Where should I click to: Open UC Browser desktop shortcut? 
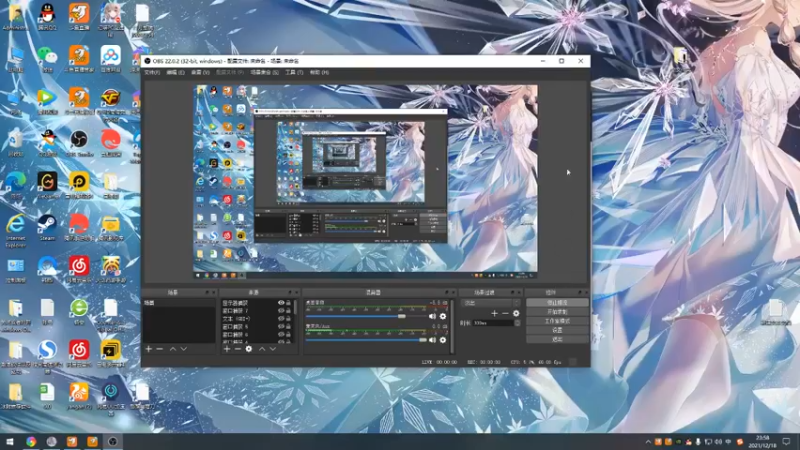pos(79,395)
